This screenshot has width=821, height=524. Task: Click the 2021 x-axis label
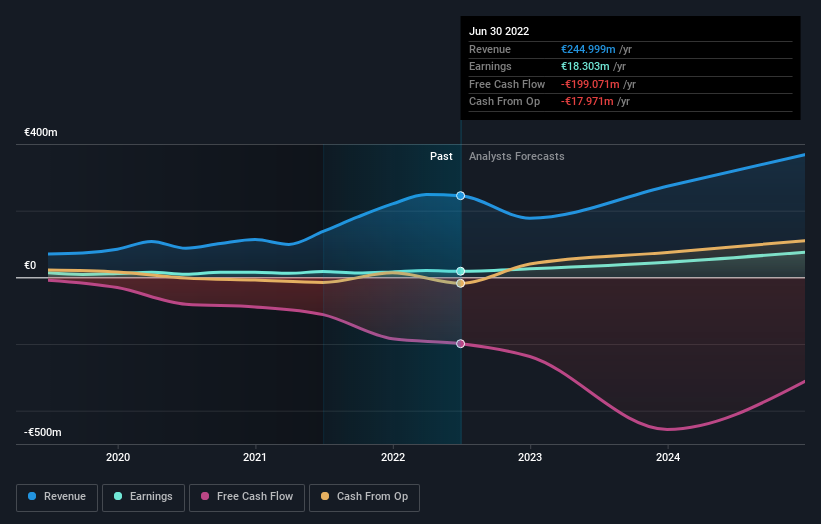point(255,458)
